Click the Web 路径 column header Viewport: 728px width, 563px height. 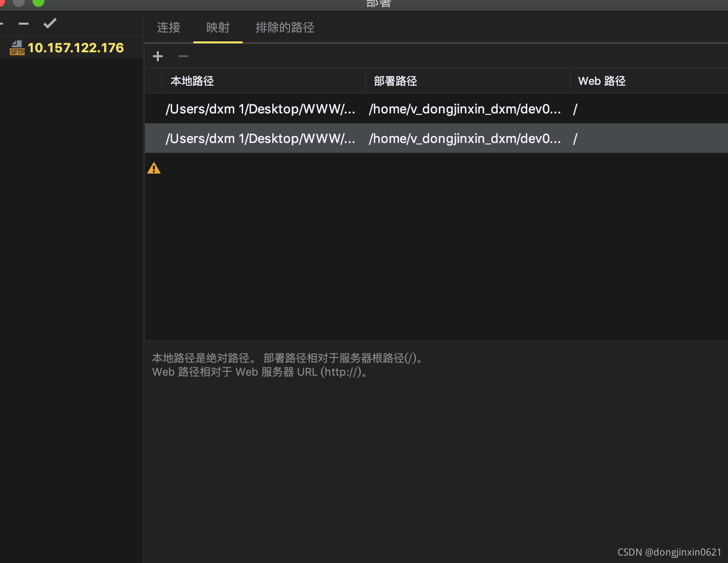click(601, 81)
